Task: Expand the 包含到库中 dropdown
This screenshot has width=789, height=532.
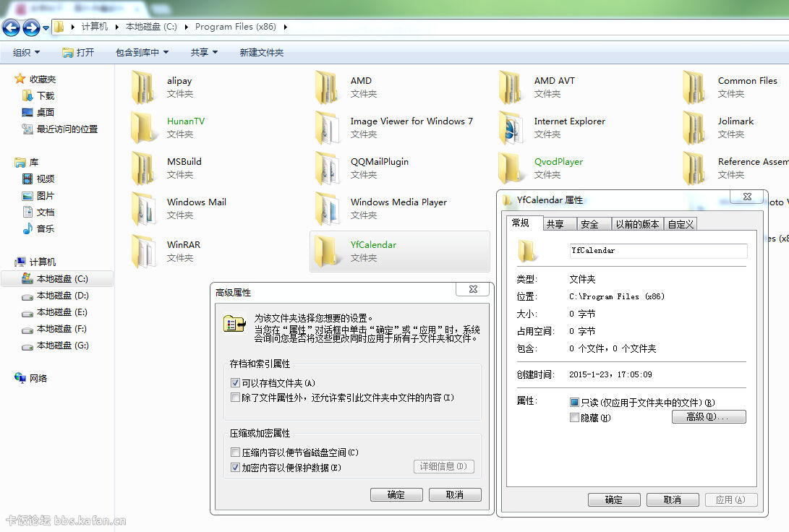Action: 141,51
